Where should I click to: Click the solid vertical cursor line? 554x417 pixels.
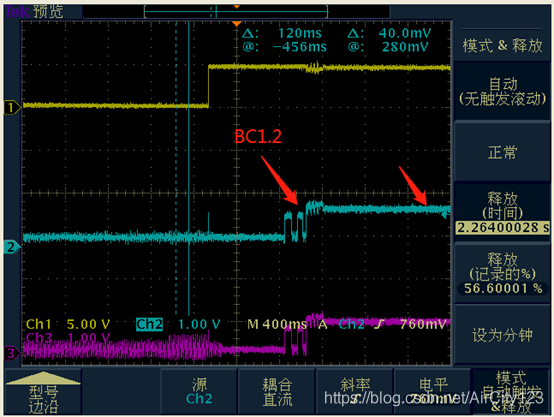coord(189,170)
